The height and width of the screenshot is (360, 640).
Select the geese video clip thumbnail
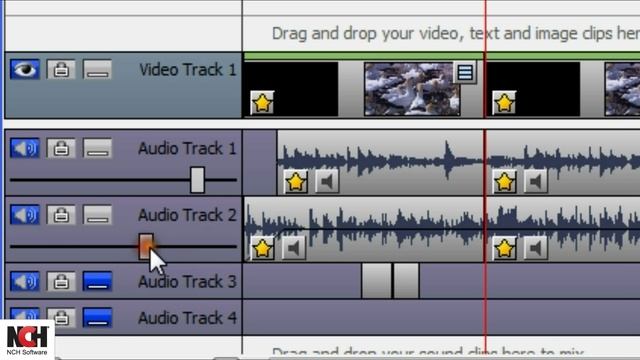coord(412,89)
